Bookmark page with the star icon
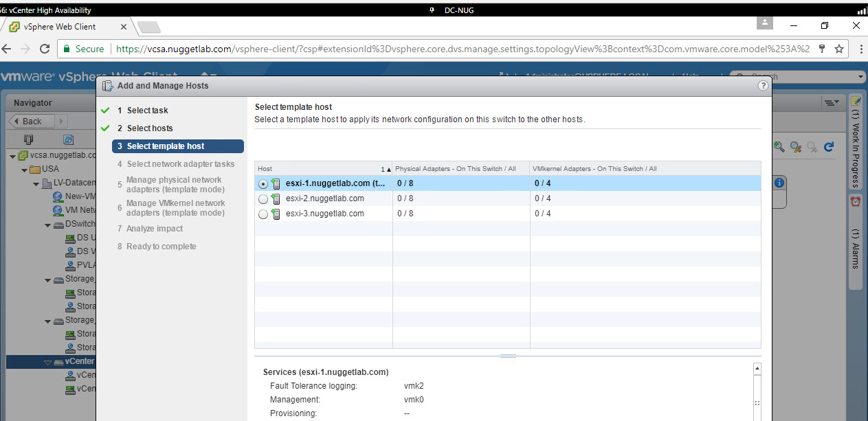The image size is (868, 421). coord(838,49)
